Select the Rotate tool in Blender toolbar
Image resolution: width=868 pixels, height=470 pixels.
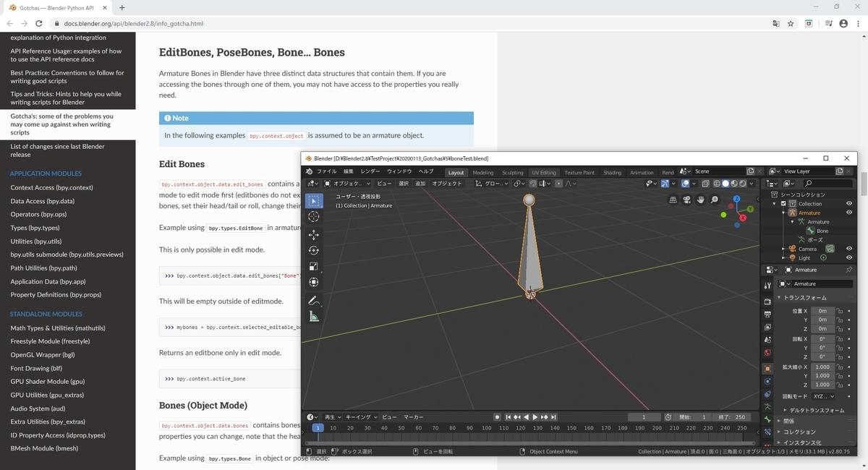click(313, 250)
